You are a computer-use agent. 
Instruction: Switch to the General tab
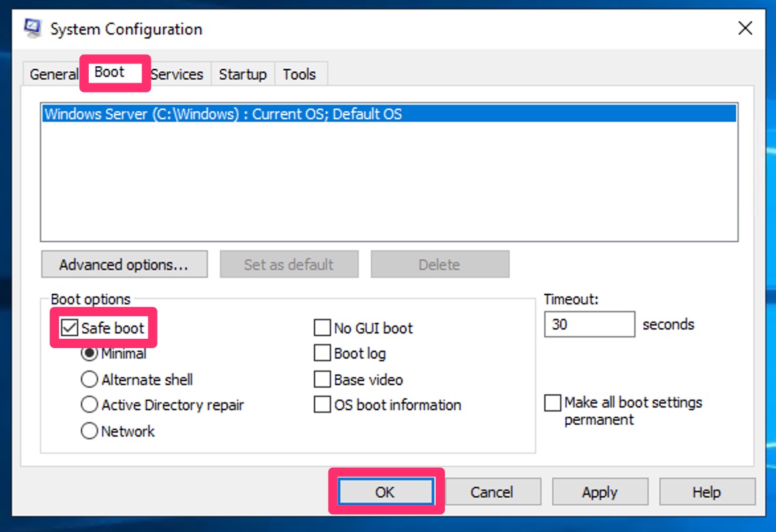point(54,74)
